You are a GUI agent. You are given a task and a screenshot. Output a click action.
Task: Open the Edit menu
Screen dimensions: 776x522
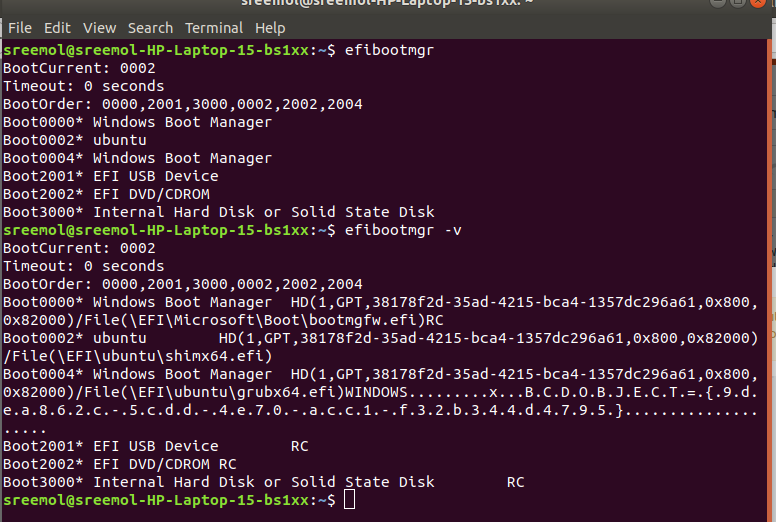tap(57, 28)
